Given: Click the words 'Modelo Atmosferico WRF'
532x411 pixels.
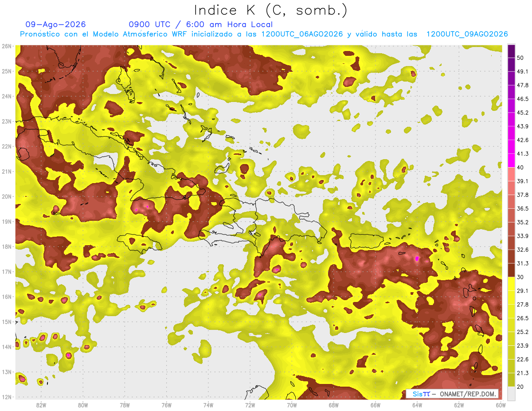Looking at the screenshot, I should [141, 34].
